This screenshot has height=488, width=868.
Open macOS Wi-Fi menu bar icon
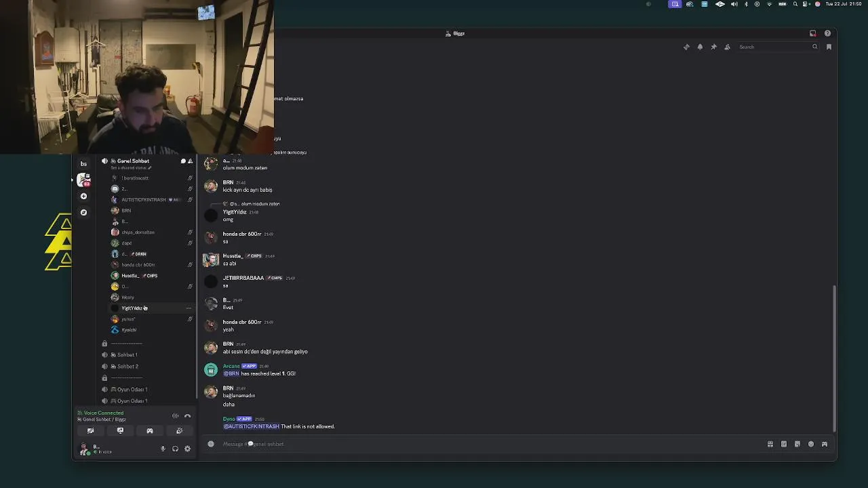pyautogui.click(x=769, y=4)
